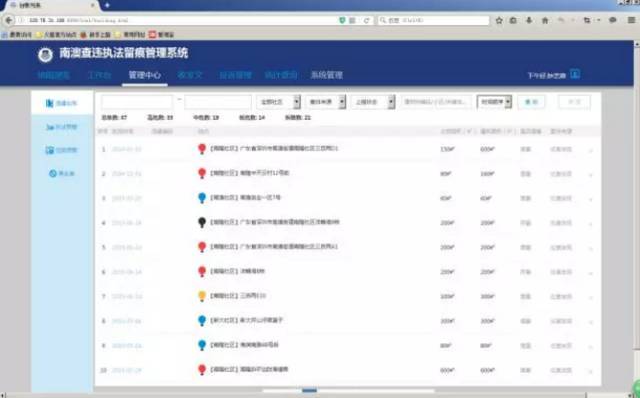Click the horizontal scrollbar thumb at the page bottom
The image size is (640, 398).
pos(309,391)
